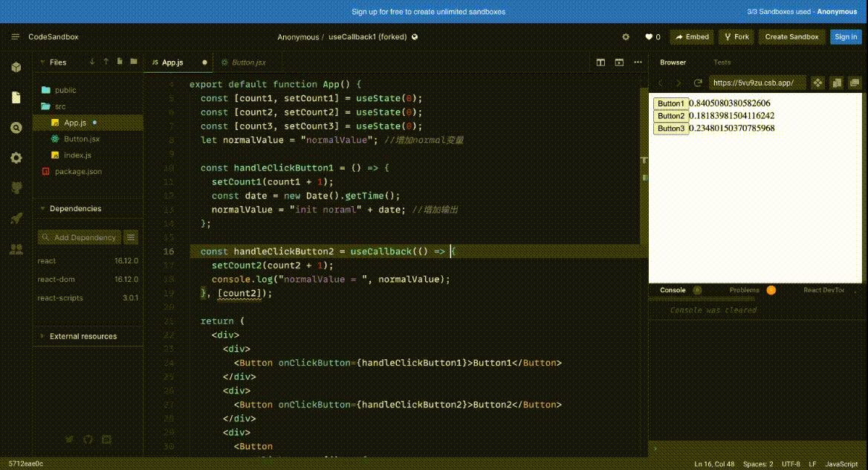Create a new folder via Files header icon
The height and width of the screenshot is (470, 868).
tap(134, 62)
